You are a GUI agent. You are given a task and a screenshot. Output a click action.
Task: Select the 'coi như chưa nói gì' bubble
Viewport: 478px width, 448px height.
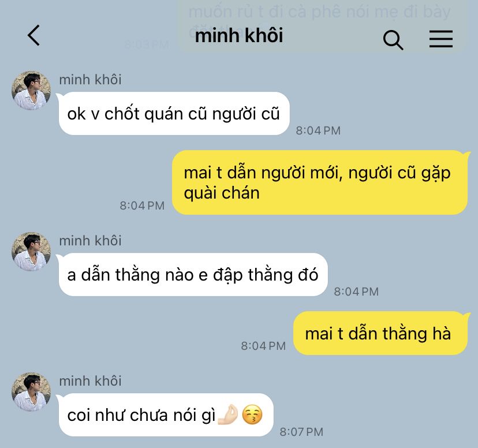coord(166,415)
